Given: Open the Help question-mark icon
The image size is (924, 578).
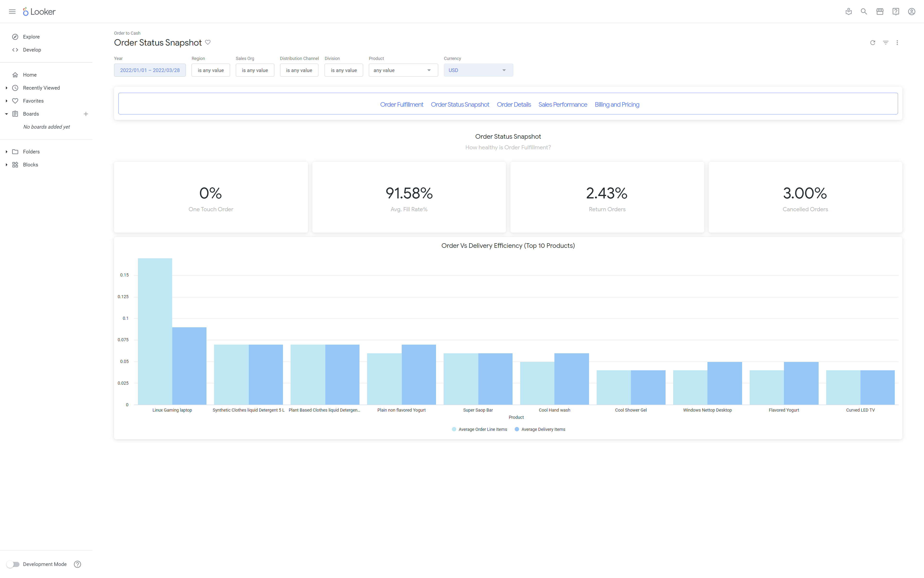Looking at the screenshot, I should click(895, 12).
